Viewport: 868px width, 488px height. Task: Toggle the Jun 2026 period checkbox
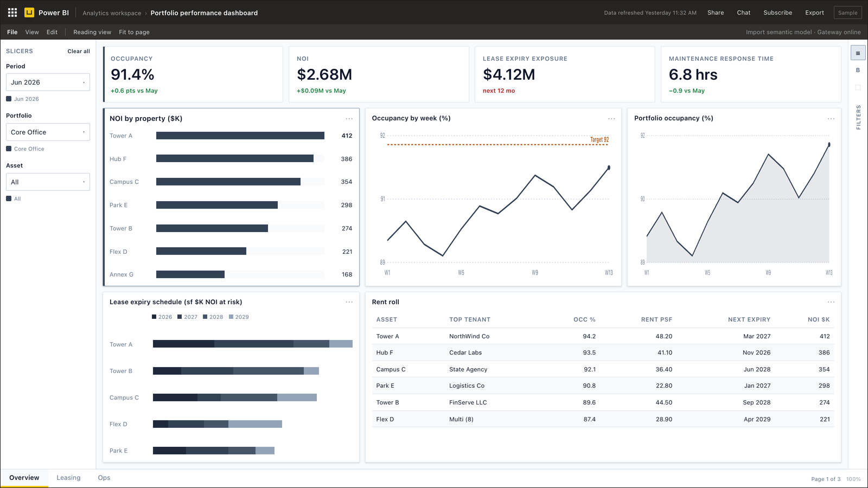[9, 99]
